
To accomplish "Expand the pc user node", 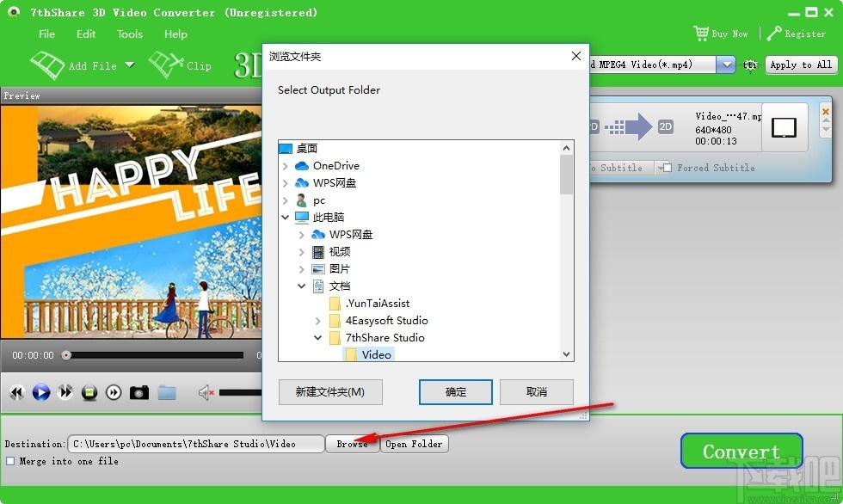I will pos(286,200).
